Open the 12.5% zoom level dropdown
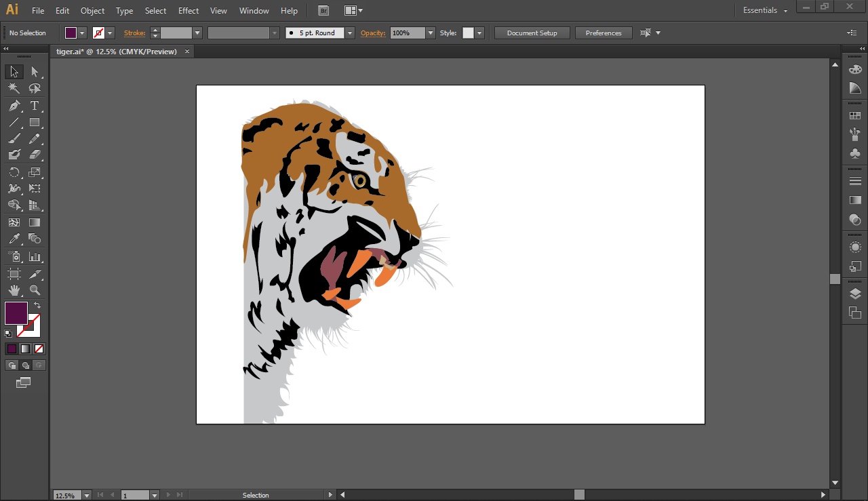 click(x=86, y=496)
